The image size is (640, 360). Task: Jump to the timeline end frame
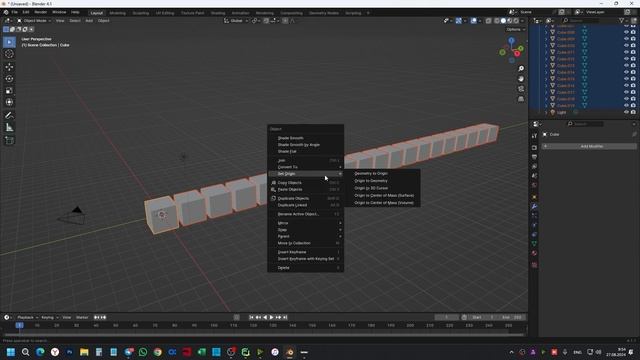coord(285,317)
